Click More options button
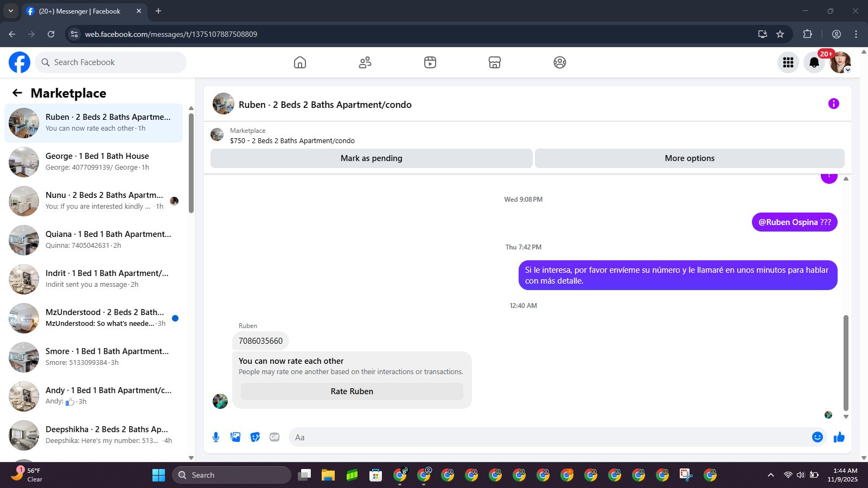This screenshot has height=488, width=868. pyautogui.click(x=690, y=158)
